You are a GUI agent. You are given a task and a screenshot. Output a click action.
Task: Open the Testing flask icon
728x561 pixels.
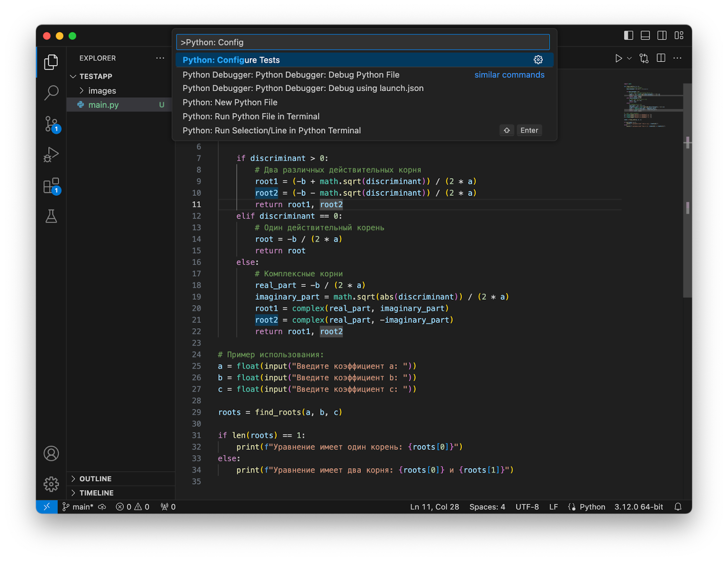pos(51,216)
